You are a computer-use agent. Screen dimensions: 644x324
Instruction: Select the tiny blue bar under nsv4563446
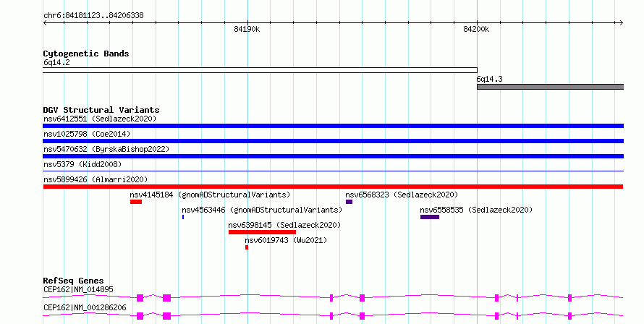click(x=183, y=217)
